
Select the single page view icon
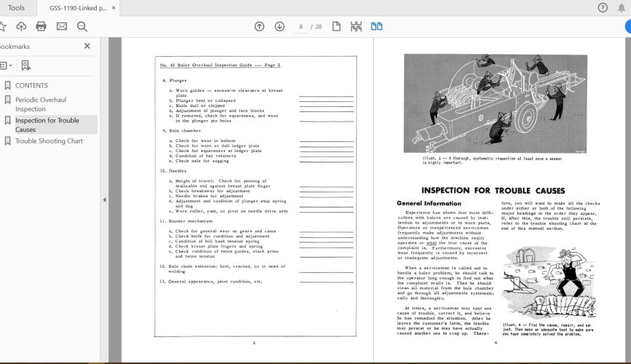(337, 26)
